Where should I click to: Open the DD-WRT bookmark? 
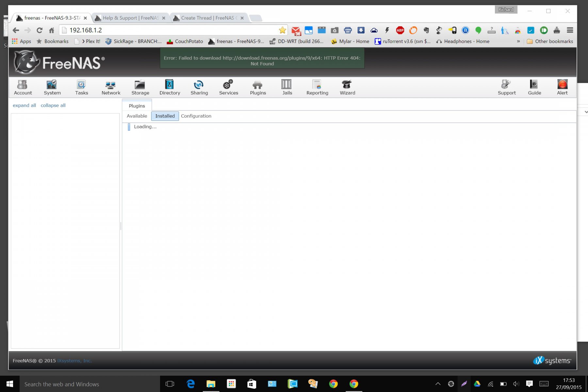tap(296, 41)
